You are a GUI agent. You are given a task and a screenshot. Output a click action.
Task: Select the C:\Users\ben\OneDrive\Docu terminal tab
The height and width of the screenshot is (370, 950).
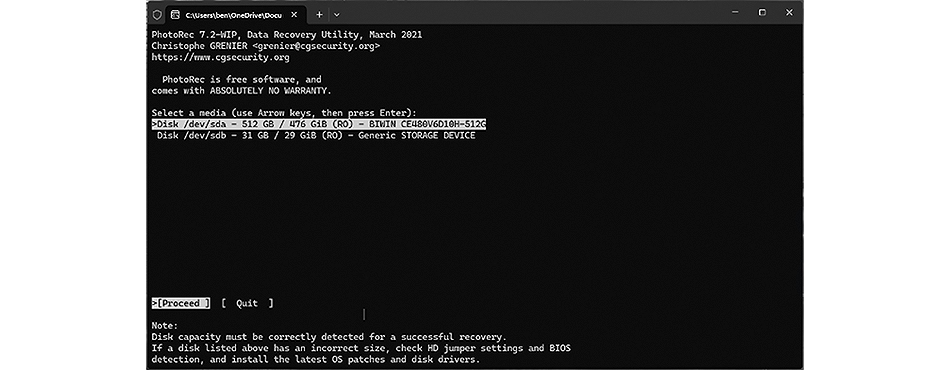pyautogui.click(x=236, y=15)
